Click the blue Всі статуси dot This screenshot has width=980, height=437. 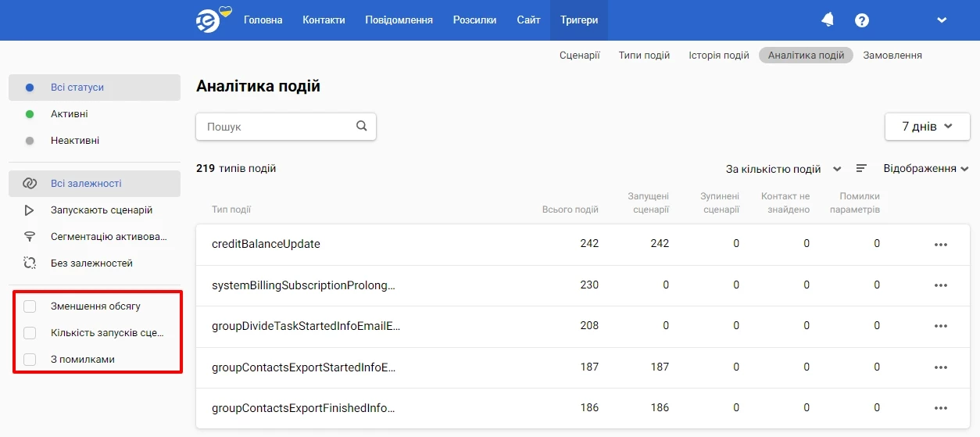30,88
